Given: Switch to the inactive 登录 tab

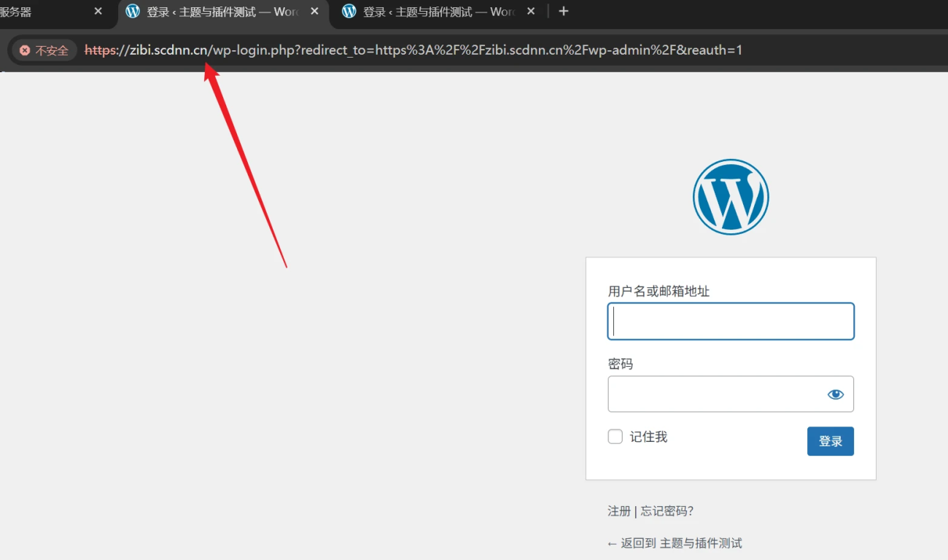Looking at the screenshot, I should coord(439,12).
